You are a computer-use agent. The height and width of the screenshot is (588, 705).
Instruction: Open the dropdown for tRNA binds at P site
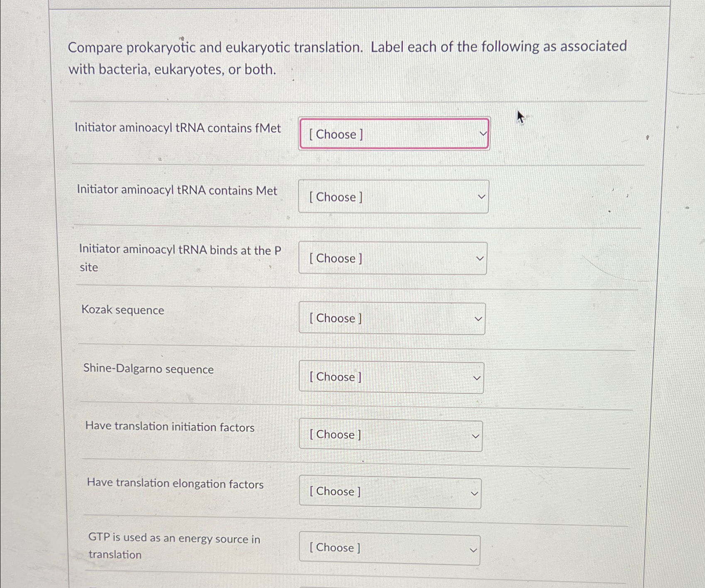(x=392, y=258)
